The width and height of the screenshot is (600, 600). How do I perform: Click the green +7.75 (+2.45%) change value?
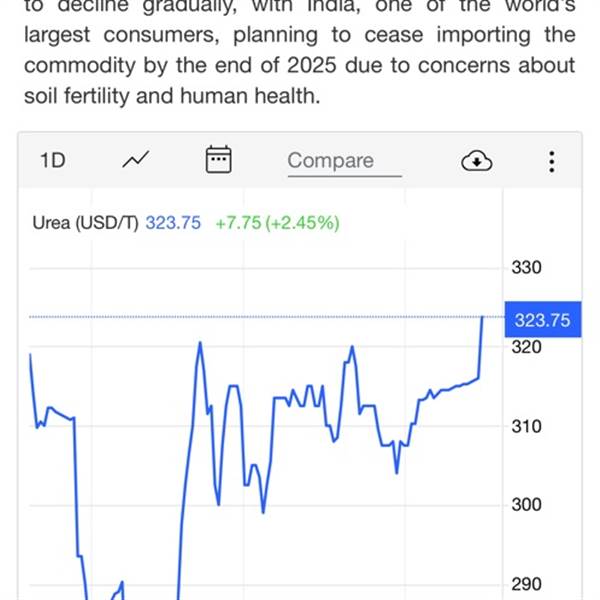point(277,223)
